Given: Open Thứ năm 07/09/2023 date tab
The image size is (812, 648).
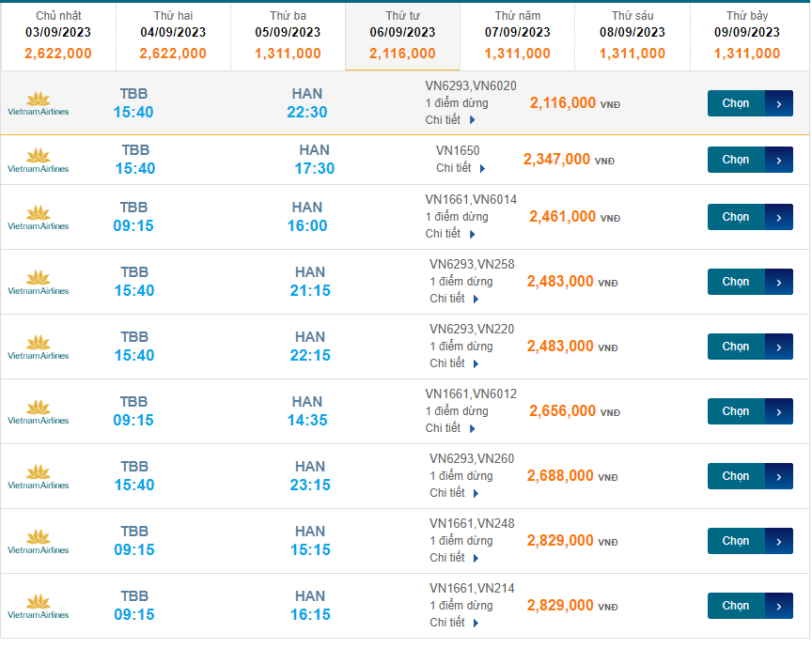Looking at the screenshot, I should click(x=518, y=36).
